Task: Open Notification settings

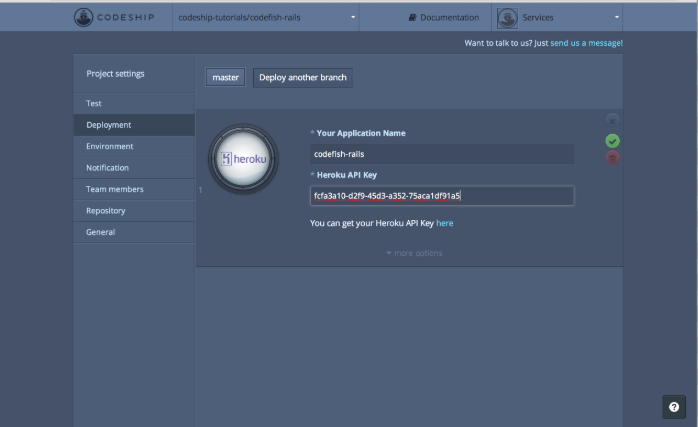Action: (134, 168)
